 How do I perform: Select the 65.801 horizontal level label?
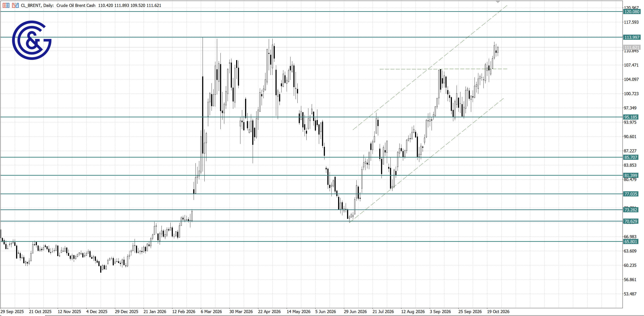(x=631, y=242)
